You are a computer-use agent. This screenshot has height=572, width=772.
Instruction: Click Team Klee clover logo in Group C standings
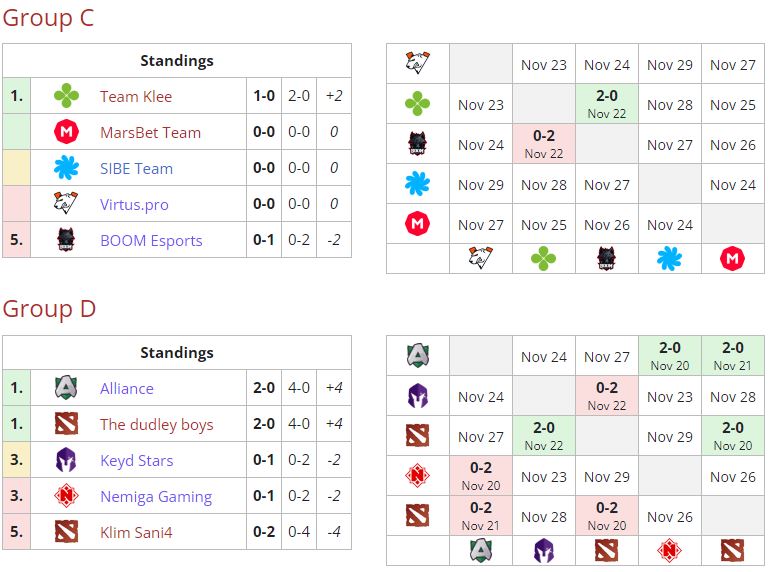[66, 96]
